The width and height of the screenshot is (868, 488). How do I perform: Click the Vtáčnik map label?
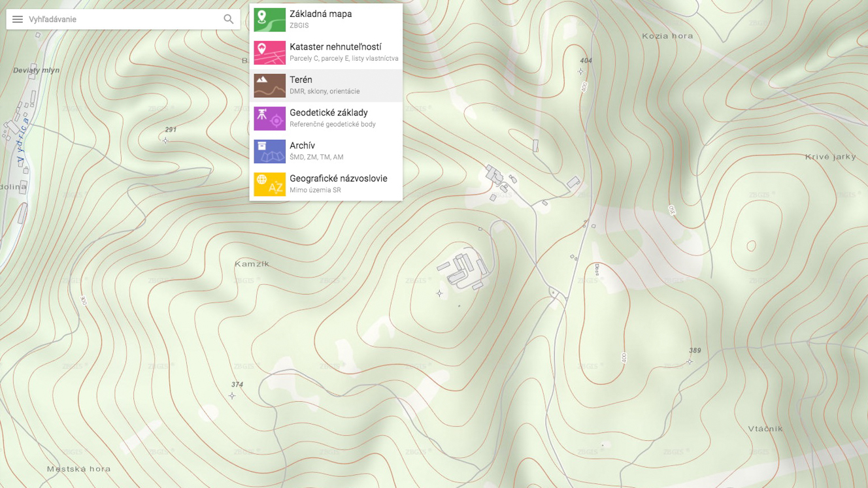coord(765,429)
